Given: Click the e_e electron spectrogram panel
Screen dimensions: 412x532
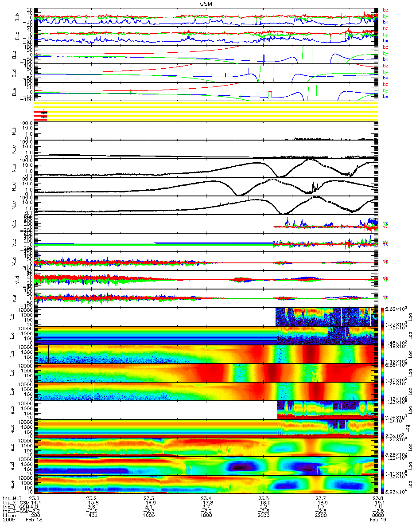Looking at the screenshot, I should click(206, 484).
